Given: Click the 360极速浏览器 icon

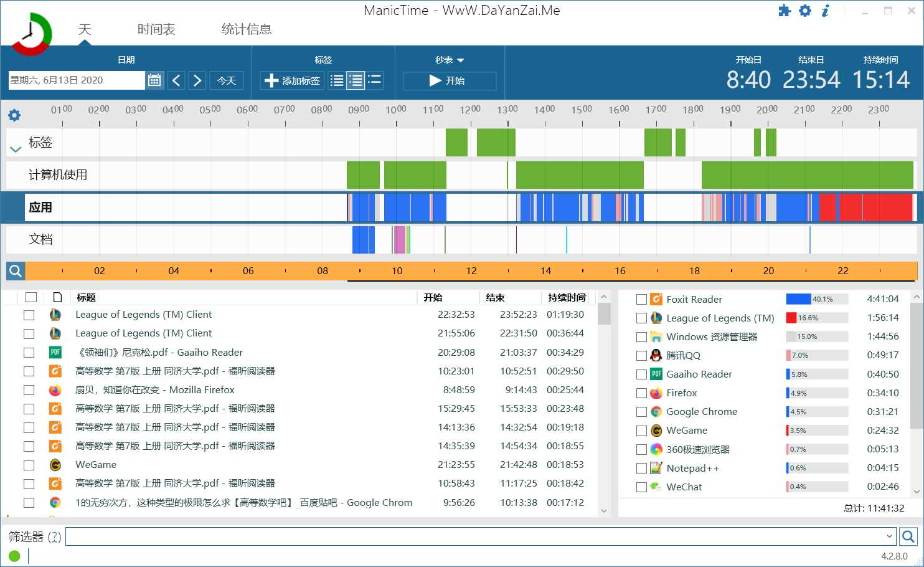Looking at the screenshot, I should (x=656, y=449).
